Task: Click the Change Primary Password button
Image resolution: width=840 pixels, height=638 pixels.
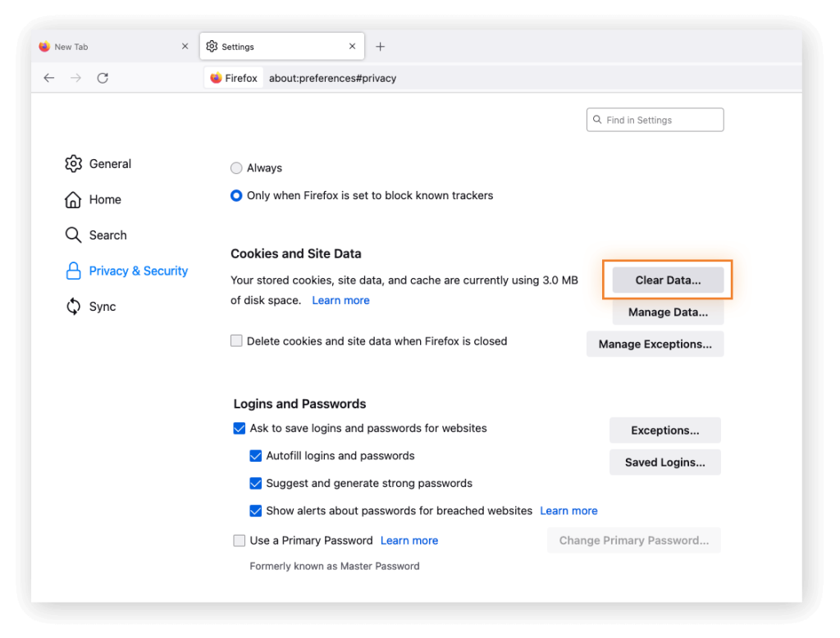Action: [634, 540]
